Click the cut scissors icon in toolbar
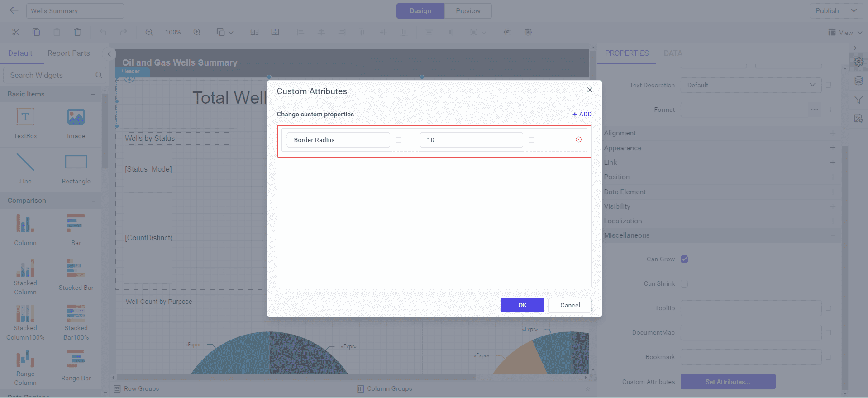The height and width of the screenshot is (398, 868). [x=16, y=32]
